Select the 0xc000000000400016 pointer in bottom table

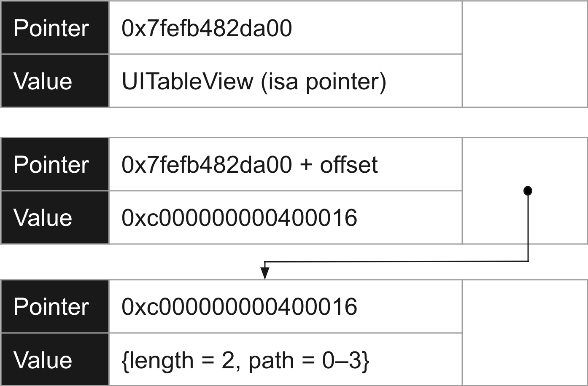pos(239,306)
